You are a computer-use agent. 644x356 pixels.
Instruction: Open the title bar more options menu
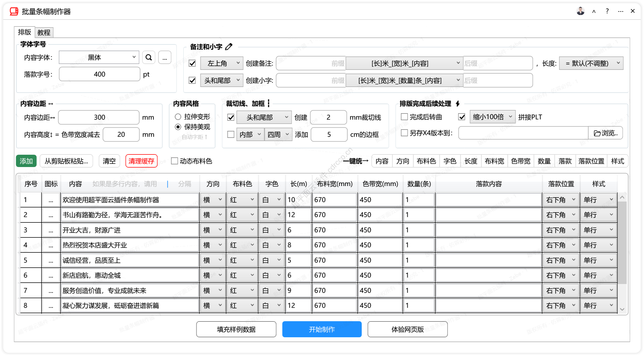point(620,11)
